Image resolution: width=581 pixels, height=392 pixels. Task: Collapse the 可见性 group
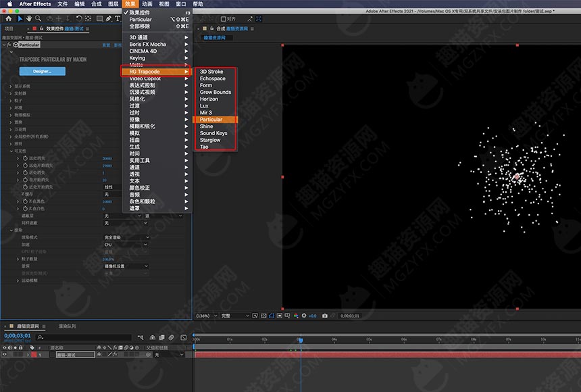[x=11, y=151]
